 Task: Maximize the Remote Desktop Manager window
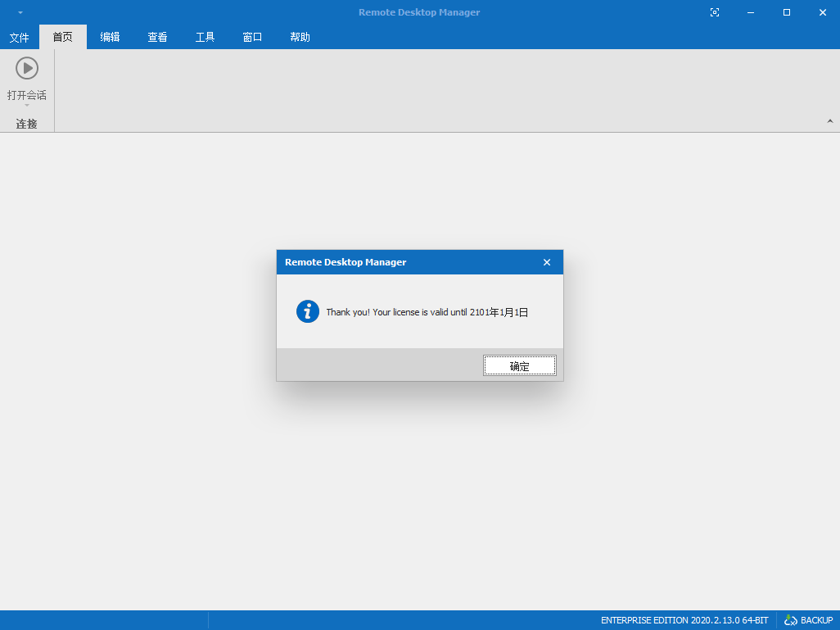(x=787, y=12)
